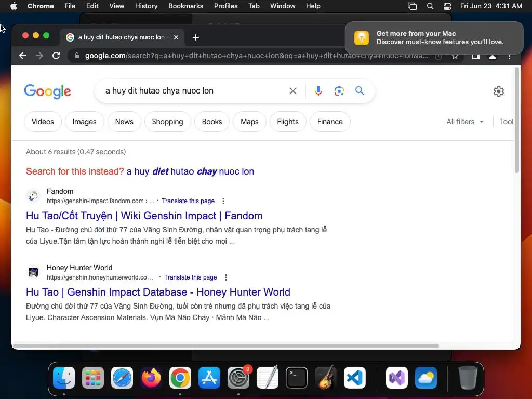The width and height of the screenshot is (532, 399).
Task: Click the Honey Hunter World favicon
Action: [33, 272]
